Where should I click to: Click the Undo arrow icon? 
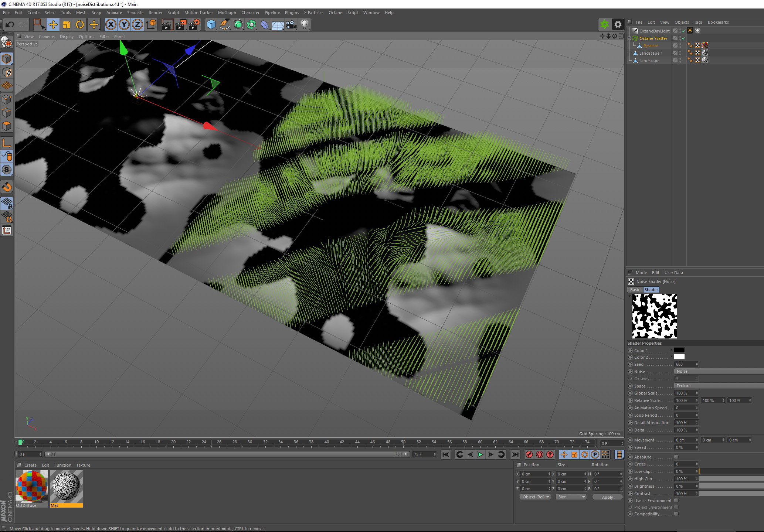click(x=10, y=25)
